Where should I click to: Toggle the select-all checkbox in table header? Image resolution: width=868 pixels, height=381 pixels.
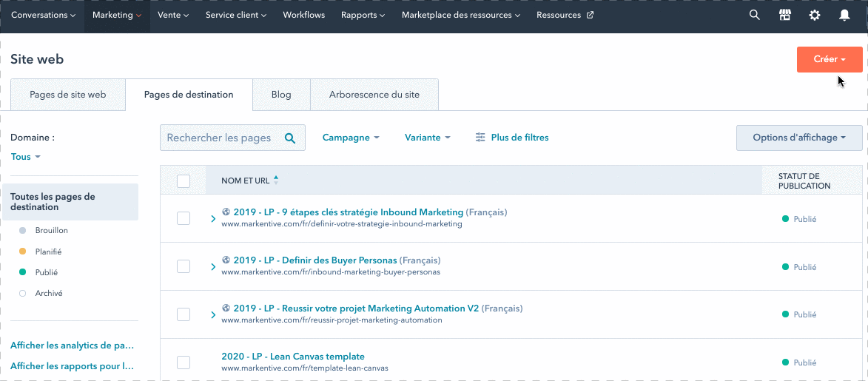click(x=184, y=181)
